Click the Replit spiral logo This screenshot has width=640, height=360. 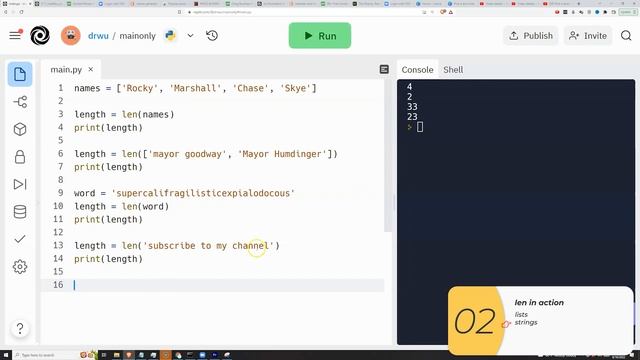coord(40,36)
